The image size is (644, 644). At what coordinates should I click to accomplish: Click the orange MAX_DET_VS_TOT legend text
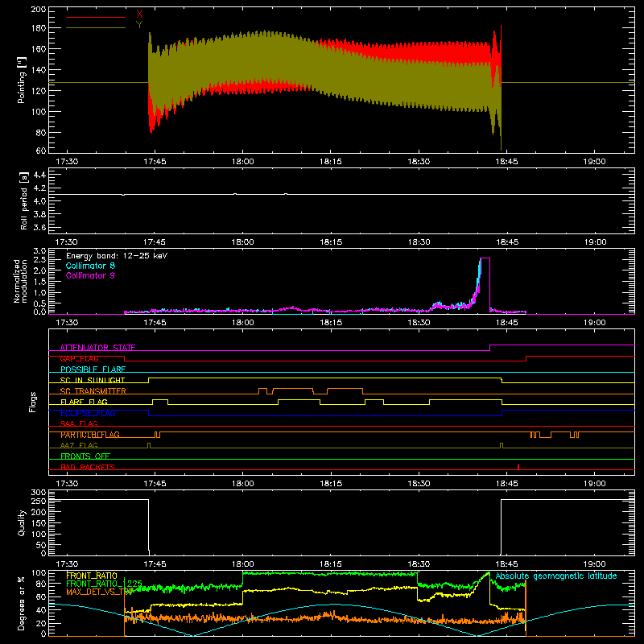[x=99, y=592]
